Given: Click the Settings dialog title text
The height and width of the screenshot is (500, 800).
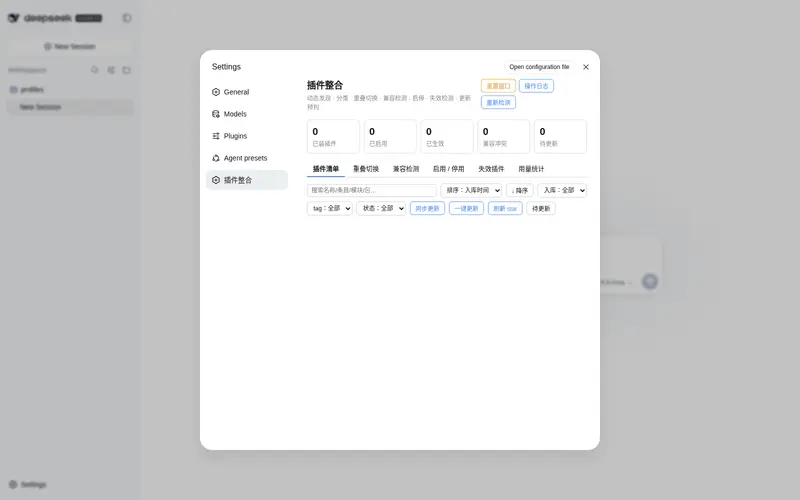Looking at the screenshot, I should tap(226, 67).
